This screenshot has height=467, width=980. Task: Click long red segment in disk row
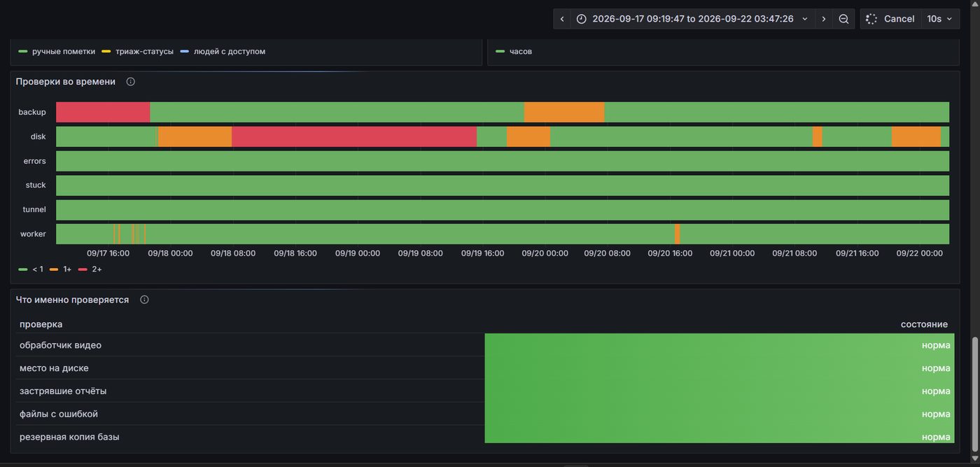[x=354, y=137]
